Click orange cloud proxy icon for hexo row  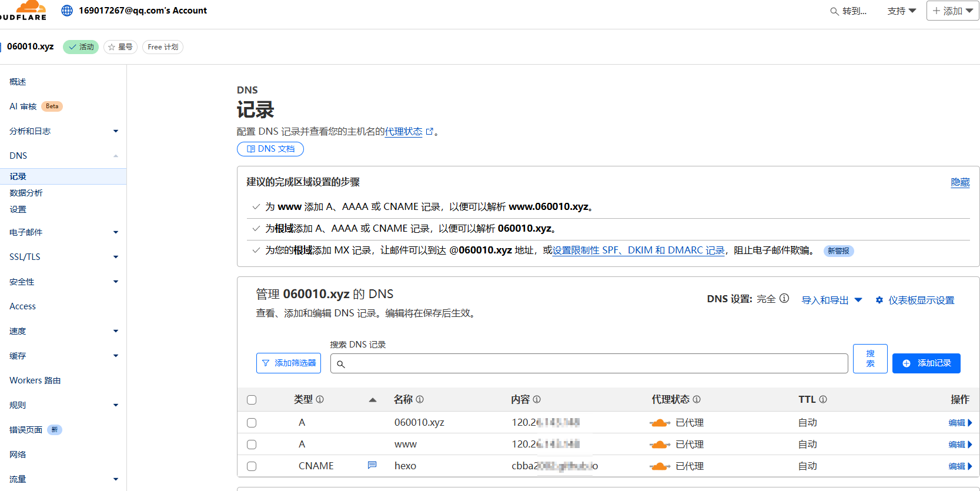(660, 466)
